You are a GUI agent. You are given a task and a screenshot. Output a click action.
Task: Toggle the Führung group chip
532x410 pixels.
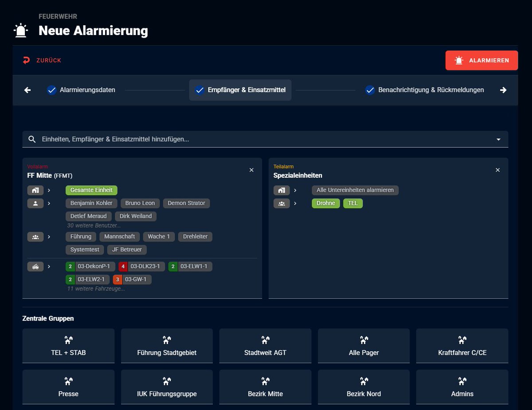(x=81, y=237)
